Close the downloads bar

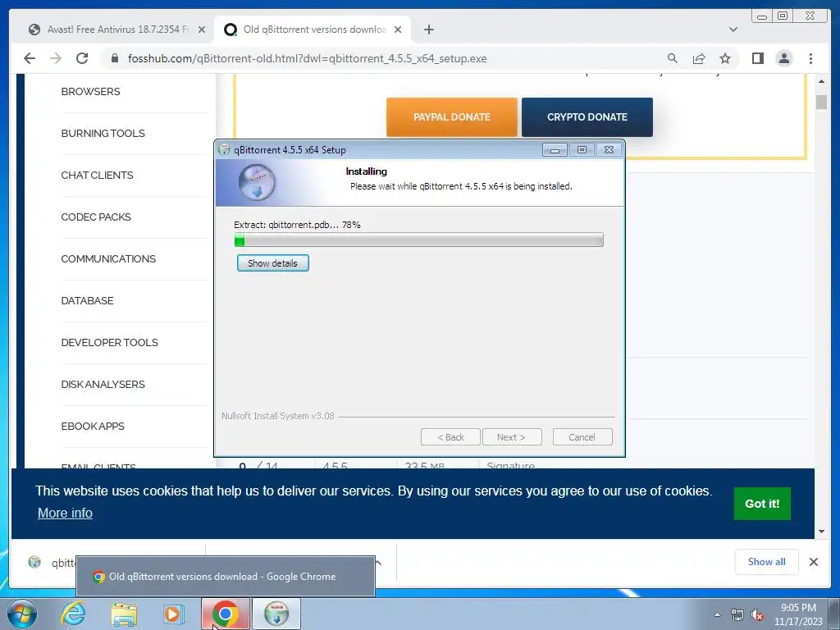tap(813, 562)
